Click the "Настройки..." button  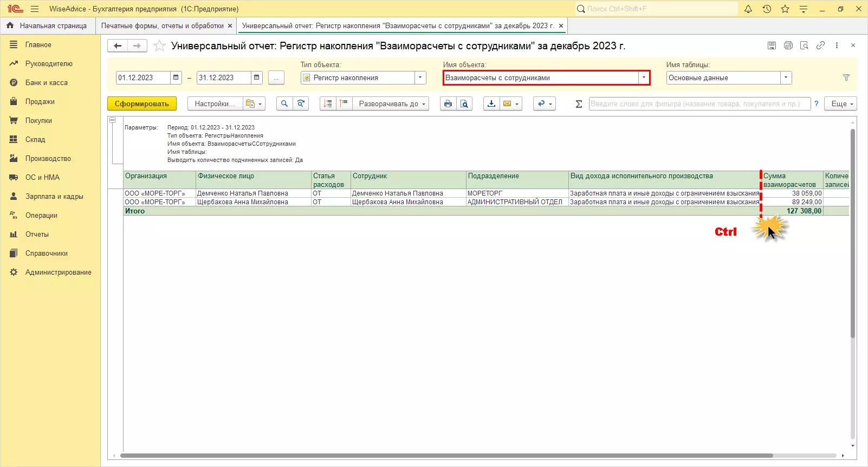pyautogui.click(x=215, y=104)
